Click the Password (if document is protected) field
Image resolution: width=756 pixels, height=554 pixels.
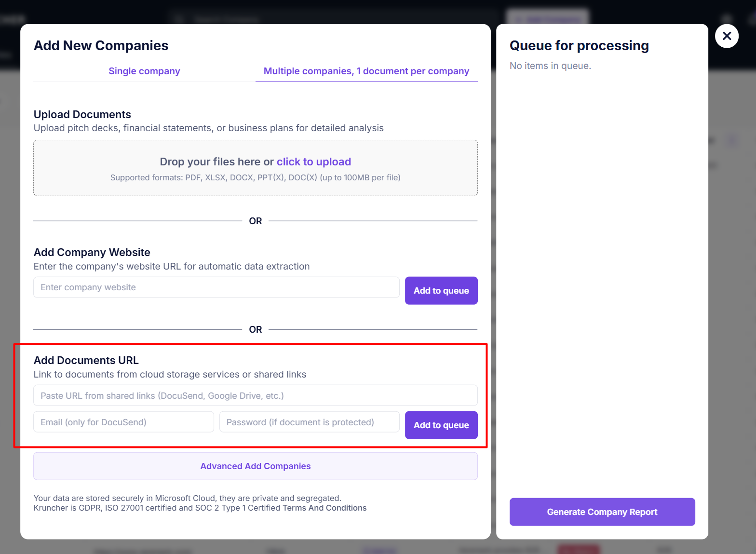click(x=309, y=421)
